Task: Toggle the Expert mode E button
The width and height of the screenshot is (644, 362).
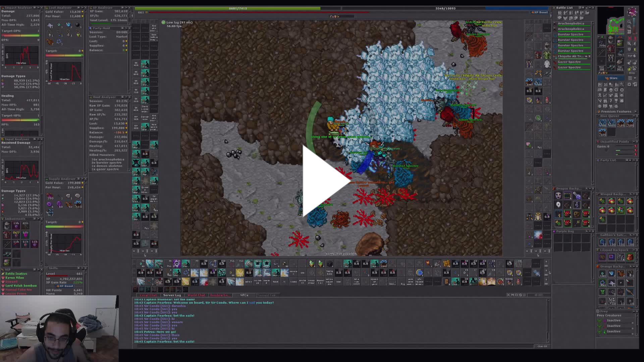Action: (635, 50)
